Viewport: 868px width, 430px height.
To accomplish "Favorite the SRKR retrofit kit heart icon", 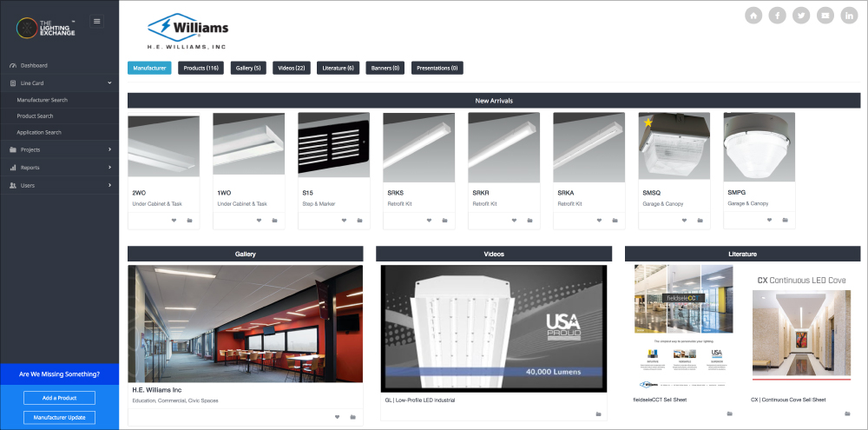I will [x=514, y=221].
